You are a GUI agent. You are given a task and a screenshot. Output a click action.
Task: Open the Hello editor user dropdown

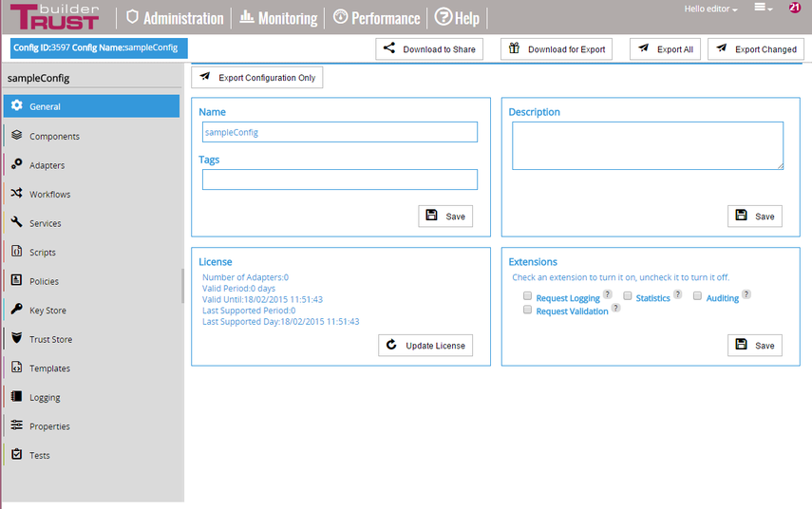[x=710, y=9]
